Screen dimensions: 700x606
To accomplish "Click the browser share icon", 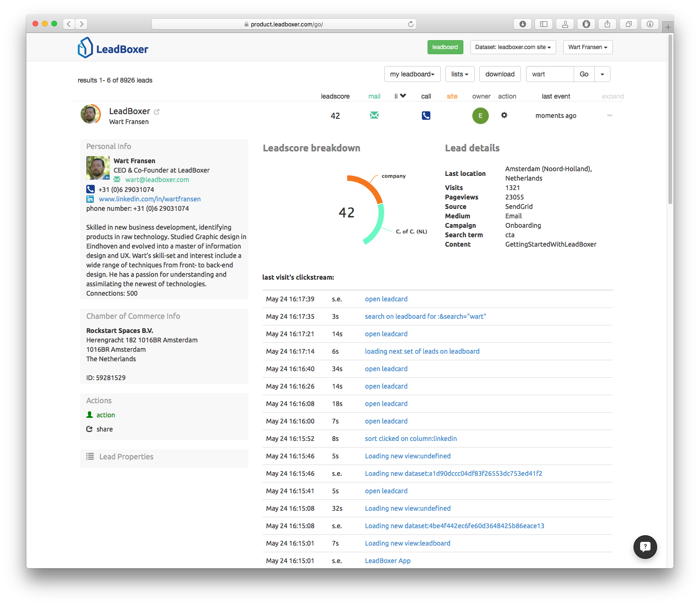I will click(607, 24).
